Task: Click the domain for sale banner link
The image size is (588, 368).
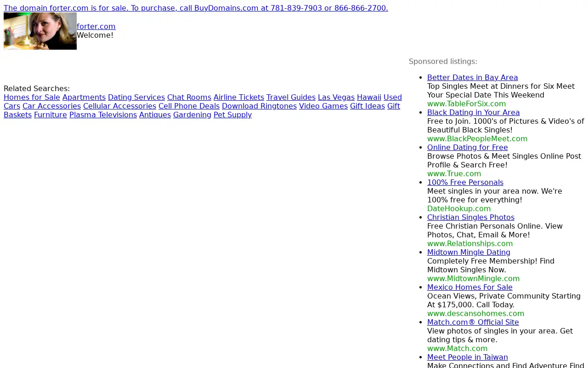Action: [196, 8]
